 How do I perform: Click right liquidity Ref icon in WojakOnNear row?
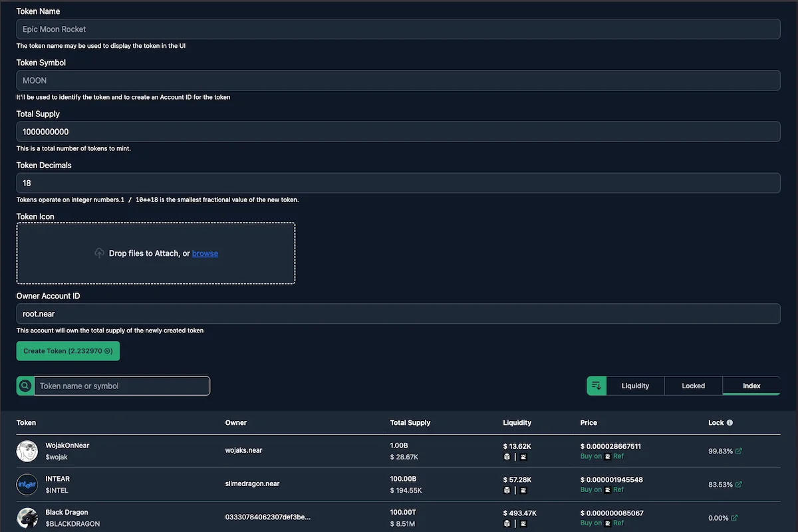pos(523,457)
